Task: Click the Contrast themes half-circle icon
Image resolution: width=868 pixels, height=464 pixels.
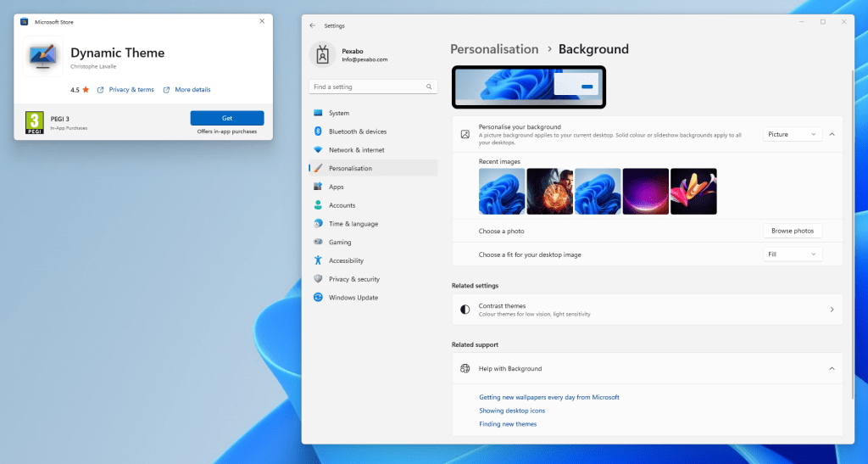Action: (x=465, y=310)
